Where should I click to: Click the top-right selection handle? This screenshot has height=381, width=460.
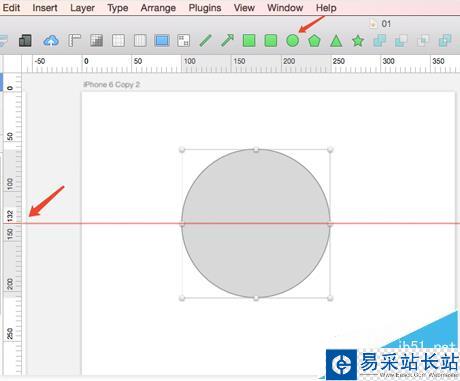[330, 150]
